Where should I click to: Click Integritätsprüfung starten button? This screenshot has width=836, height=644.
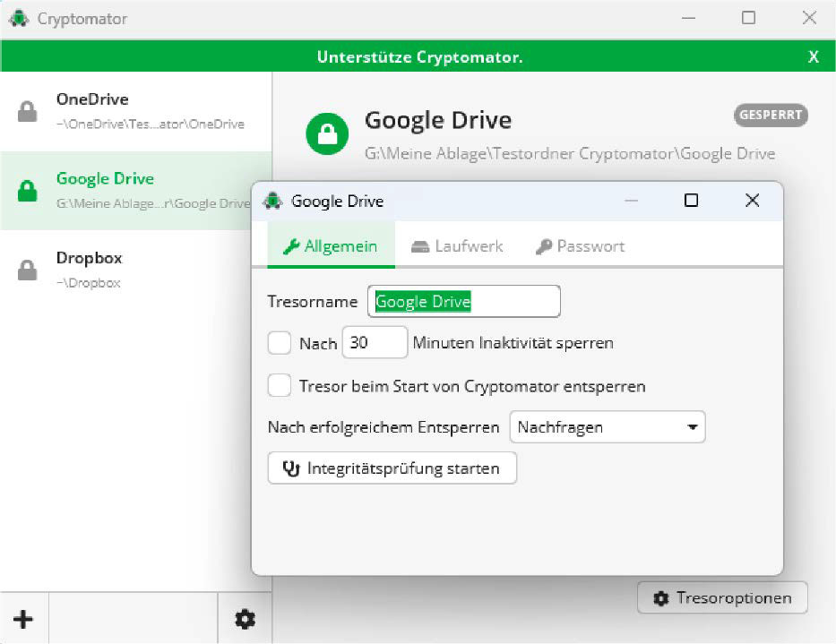tap(392, 468)
